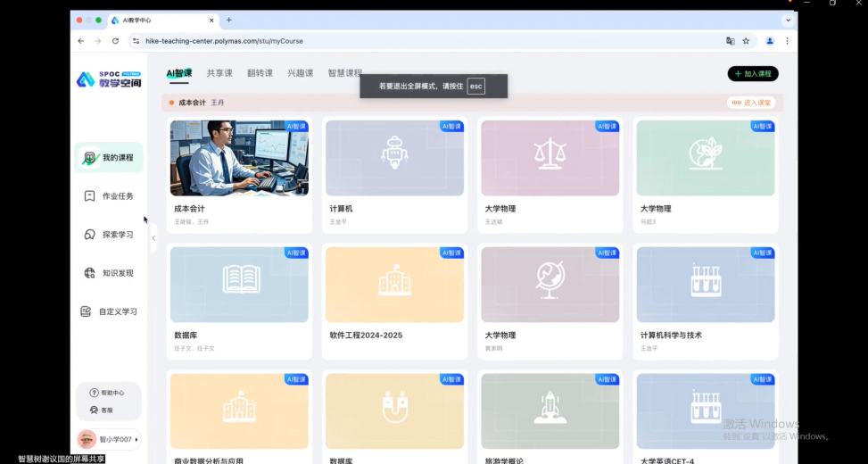Click the browser translate page icon
Screen dimensions: 868x464
click(x=730, y=41)
